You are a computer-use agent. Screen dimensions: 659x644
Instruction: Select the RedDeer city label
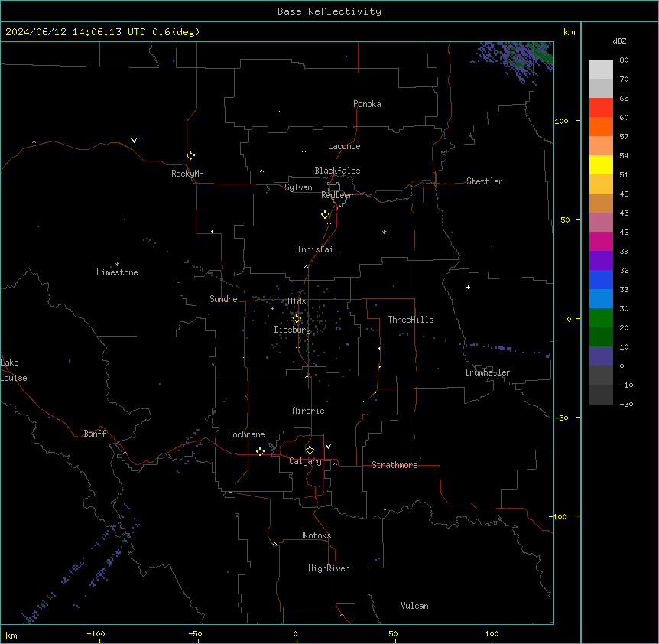click(336, 195)
